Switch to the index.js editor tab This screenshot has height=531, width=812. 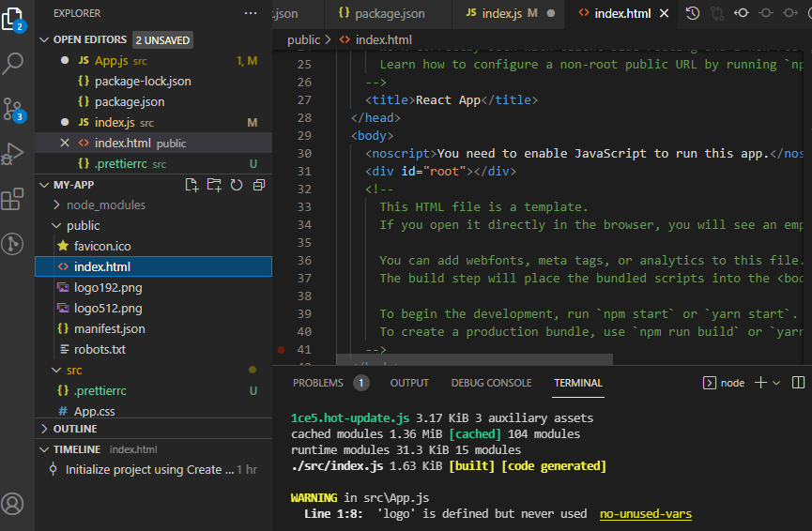coord(510,13)
